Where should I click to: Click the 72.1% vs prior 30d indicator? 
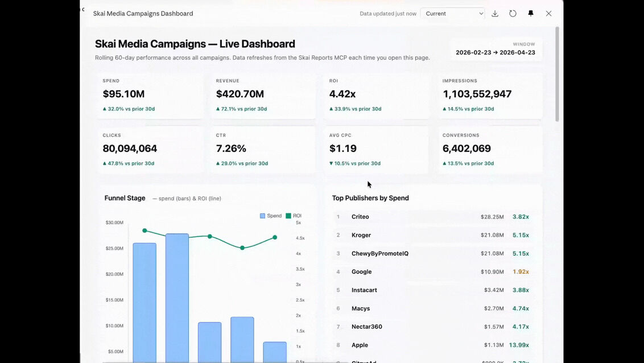point(241,109)
